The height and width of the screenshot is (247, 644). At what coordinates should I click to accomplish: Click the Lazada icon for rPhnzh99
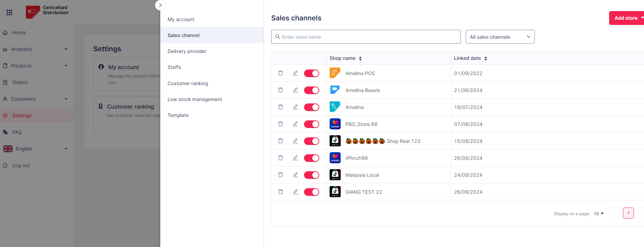(335, 158)
